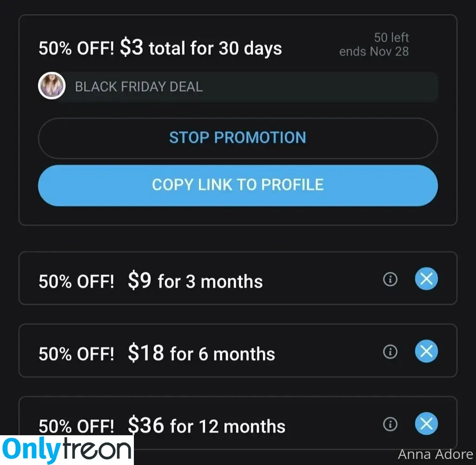Screen dimensions: 476x465
Task: Click the "$3 total for 30 days" headline
Action: [x=201, y=48]
